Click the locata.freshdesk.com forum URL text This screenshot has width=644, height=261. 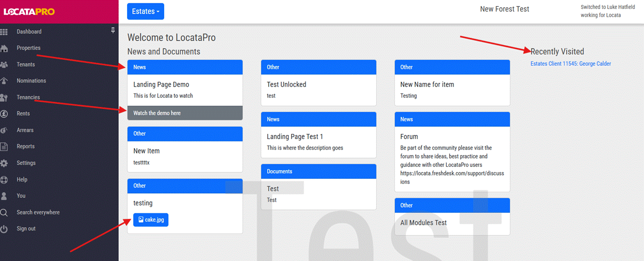(x=452, y=178)
